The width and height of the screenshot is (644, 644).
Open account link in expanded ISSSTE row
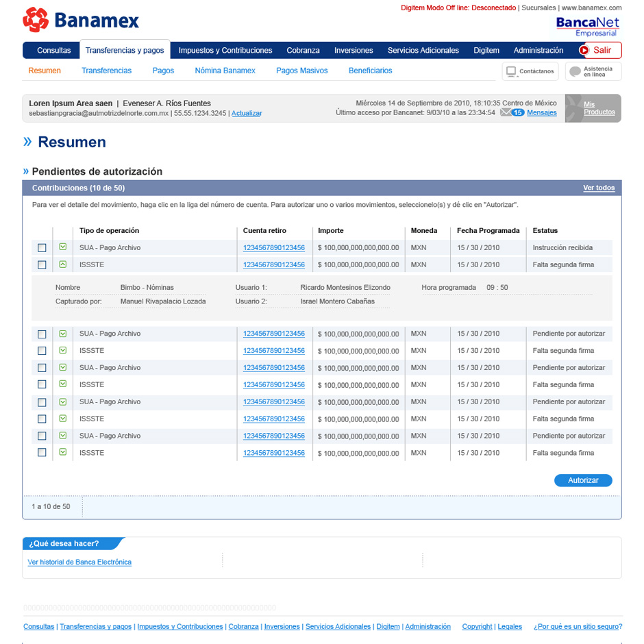tap(274, 265)
